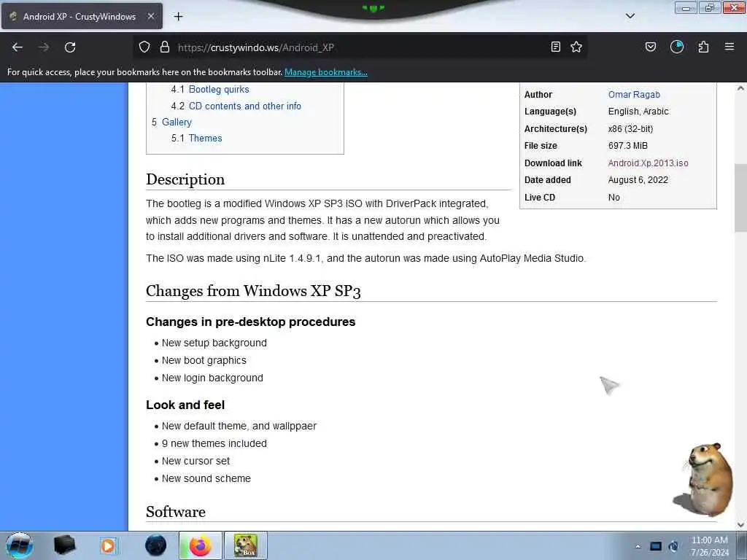
Task: Click the 'August 6, 2022' date value
Action: click(x=638, y=180)
